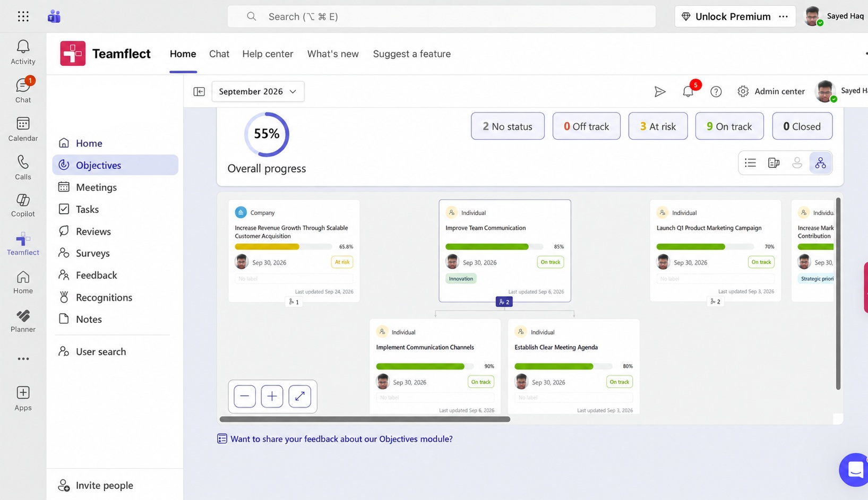The width and height of the screenshot is (868, 500).
Task: Open Teams Chat with unread badge
Action: (x=23, y=90)
